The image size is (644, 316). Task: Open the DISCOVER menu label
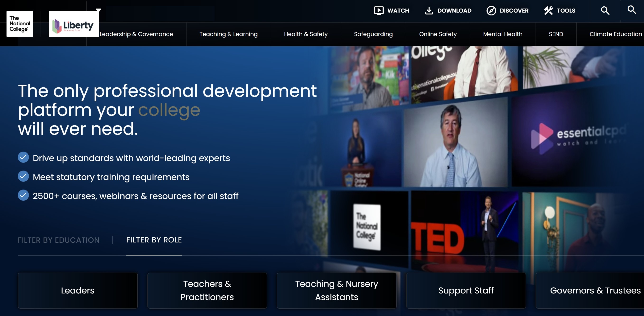point(514,10)
